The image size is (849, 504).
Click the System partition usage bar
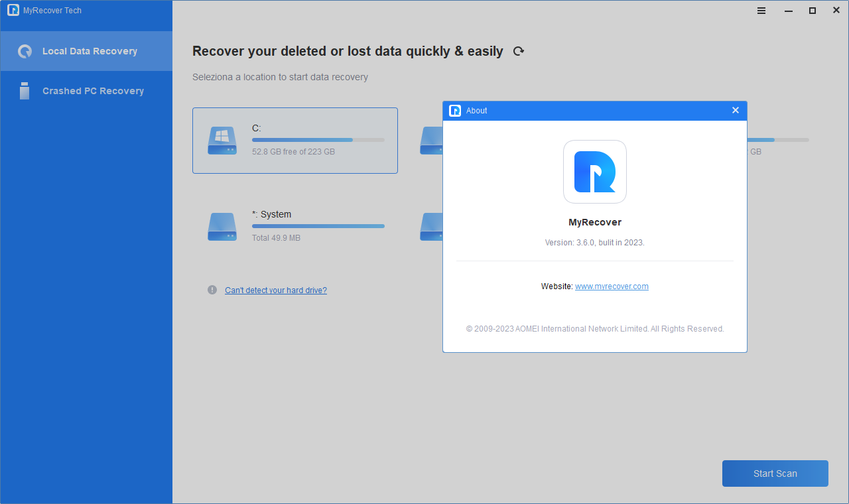[318, 226]
